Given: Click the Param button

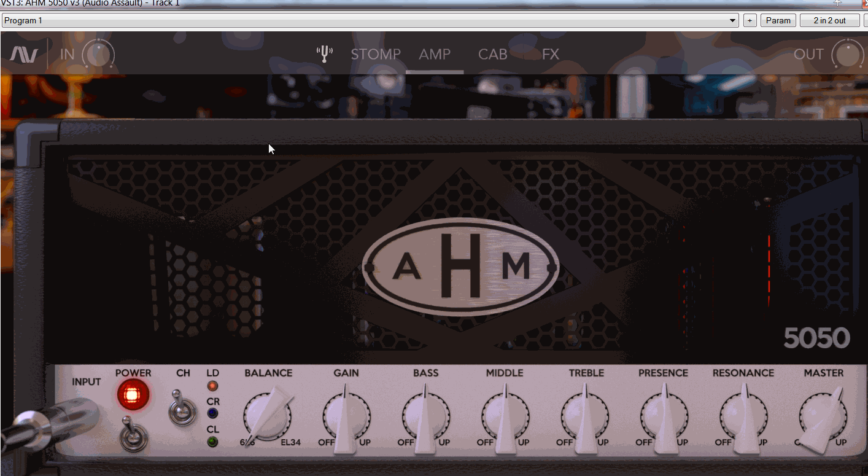Looking at the screenshot, I should pyautogui.click(x=778, y=20).
